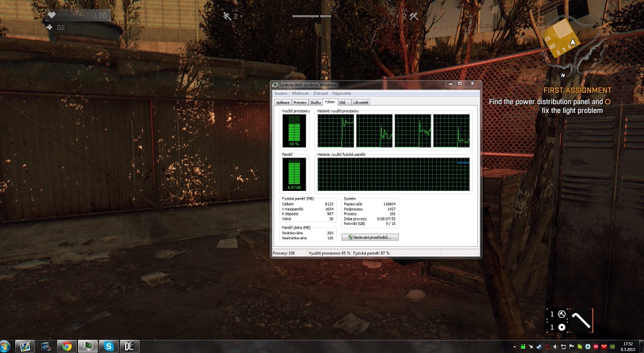Image resolution: width=644 pixels, height=353 pixels.
Task: Click the Popisovače value 118604
Action: [x=389, y=204]
